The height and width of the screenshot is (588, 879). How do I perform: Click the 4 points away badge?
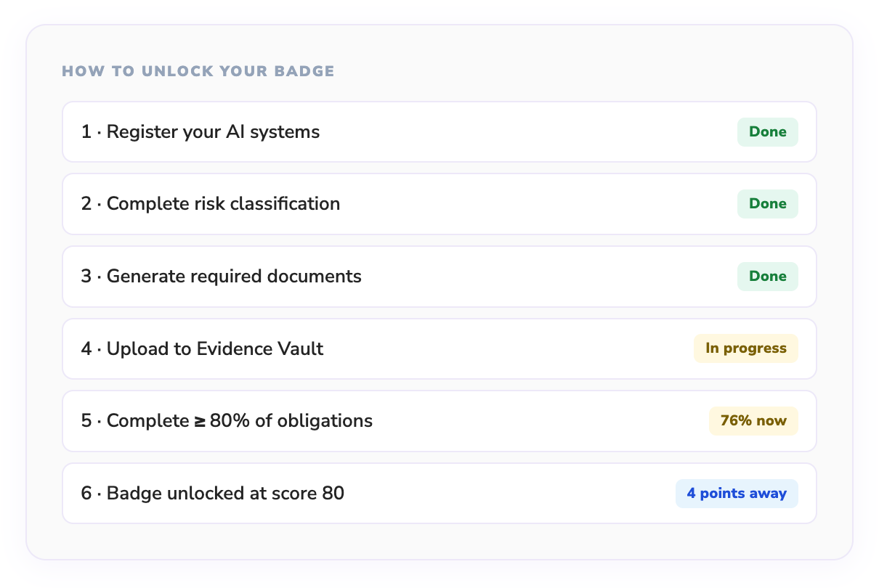click(736, 494)
